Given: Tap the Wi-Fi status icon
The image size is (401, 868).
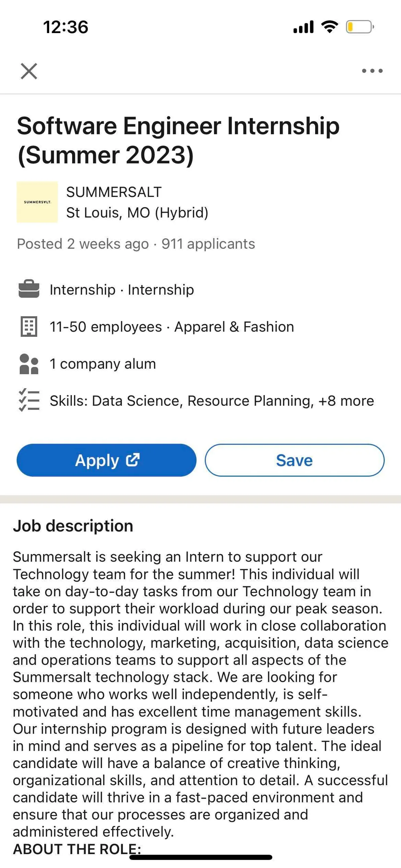Looking at the screenshot, I should pyautogui.click(x=329, y=27).
